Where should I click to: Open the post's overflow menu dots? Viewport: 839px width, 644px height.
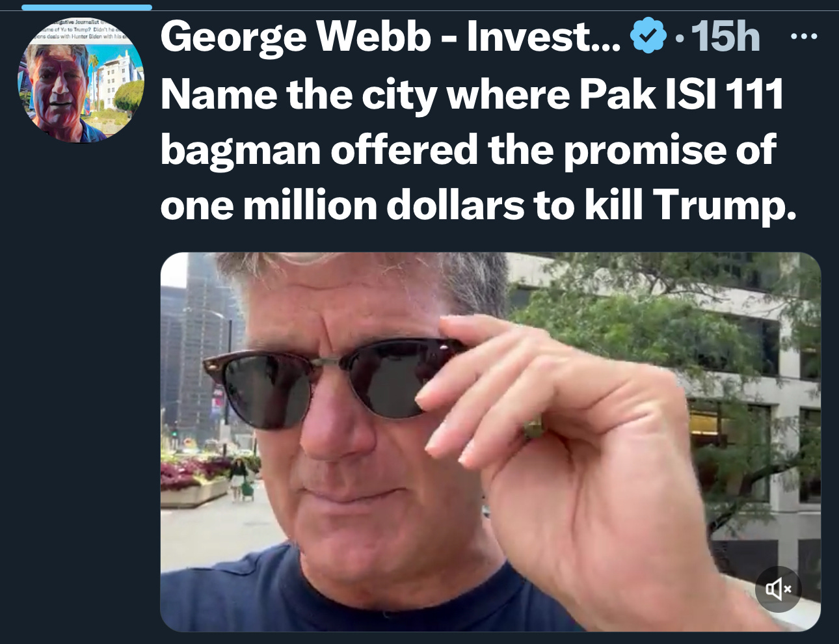804,36
